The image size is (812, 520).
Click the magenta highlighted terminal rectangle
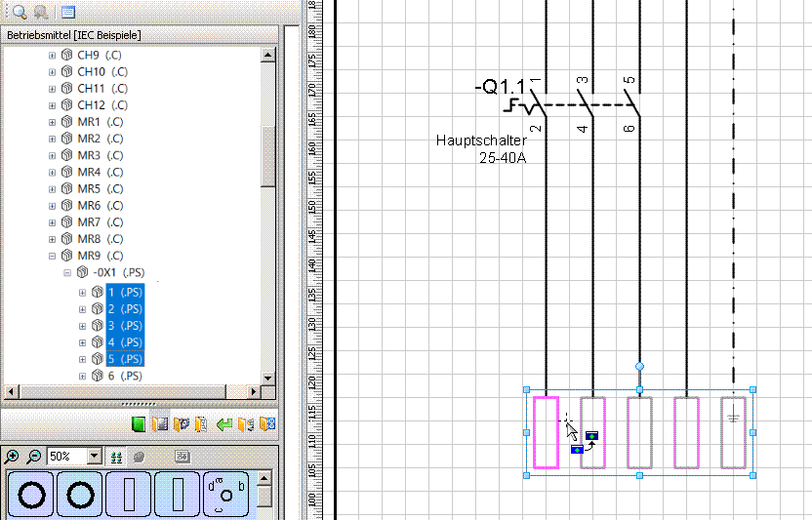click(545, 432)
